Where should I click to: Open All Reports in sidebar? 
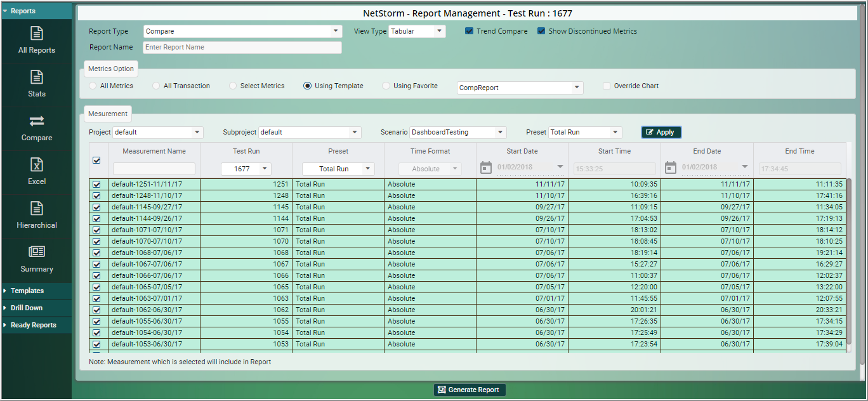coord(37,40)
